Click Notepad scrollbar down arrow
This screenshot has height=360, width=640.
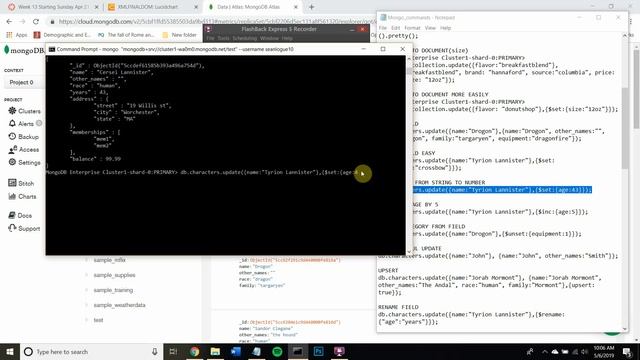(625, 329)
